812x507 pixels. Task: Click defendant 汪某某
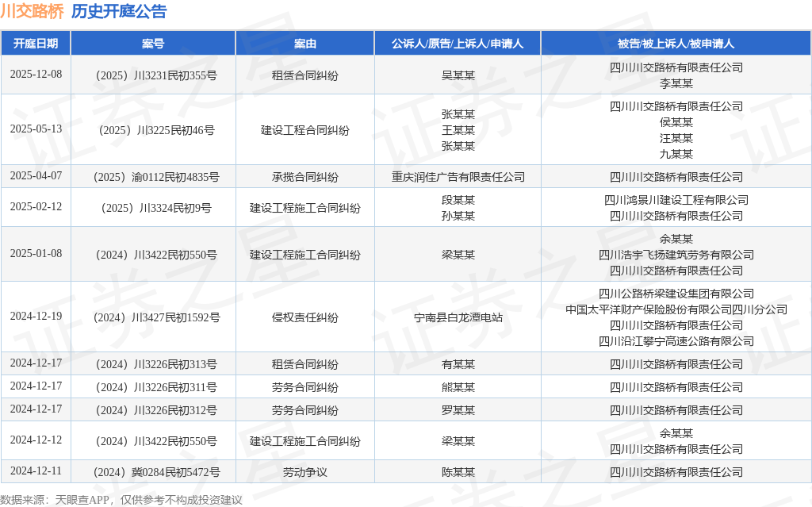676,138
